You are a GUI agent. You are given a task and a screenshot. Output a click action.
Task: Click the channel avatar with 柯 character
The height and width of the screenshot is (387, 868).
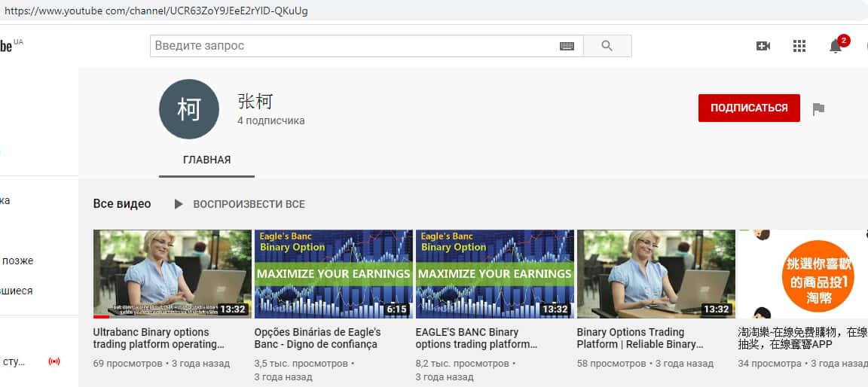(189, 109)
